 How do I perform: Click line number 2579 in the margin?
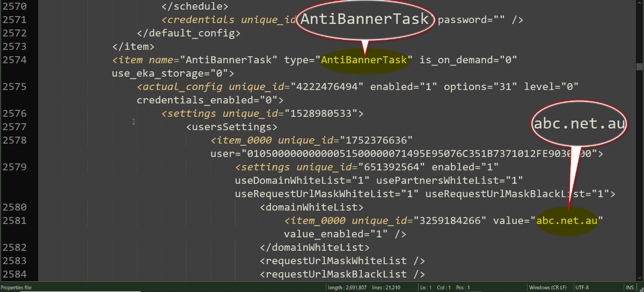click(14, 167)
